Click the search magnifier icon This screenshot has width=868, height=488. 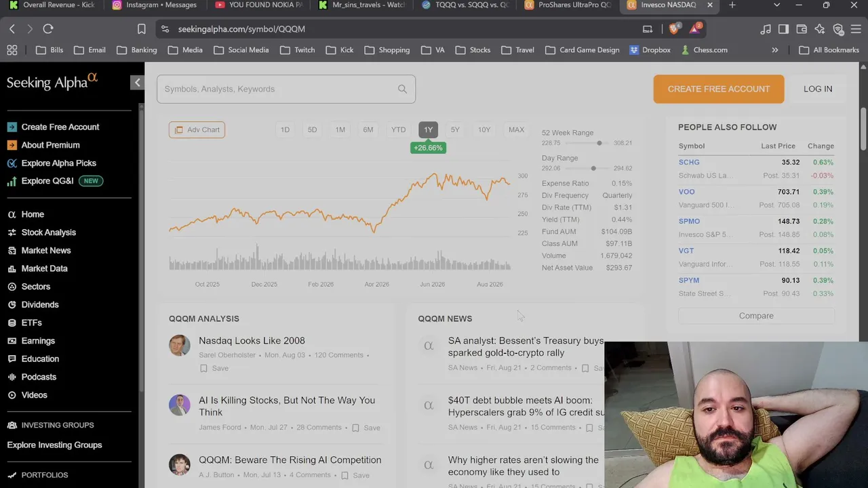click(x=402, y=89)
